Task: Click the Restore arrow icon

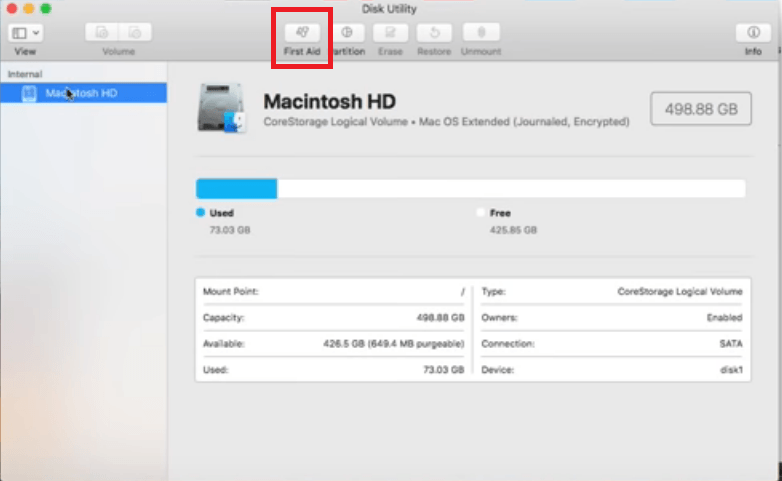Action: click(x=433, y=33)
